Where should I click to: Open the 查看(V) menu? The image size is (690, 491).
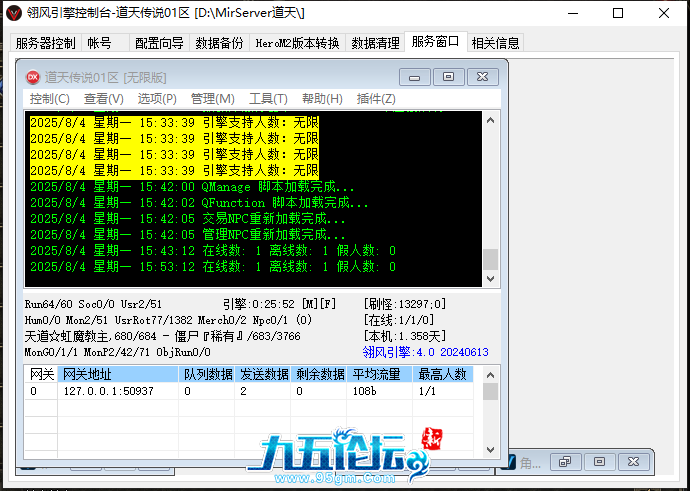coord(103,99)
